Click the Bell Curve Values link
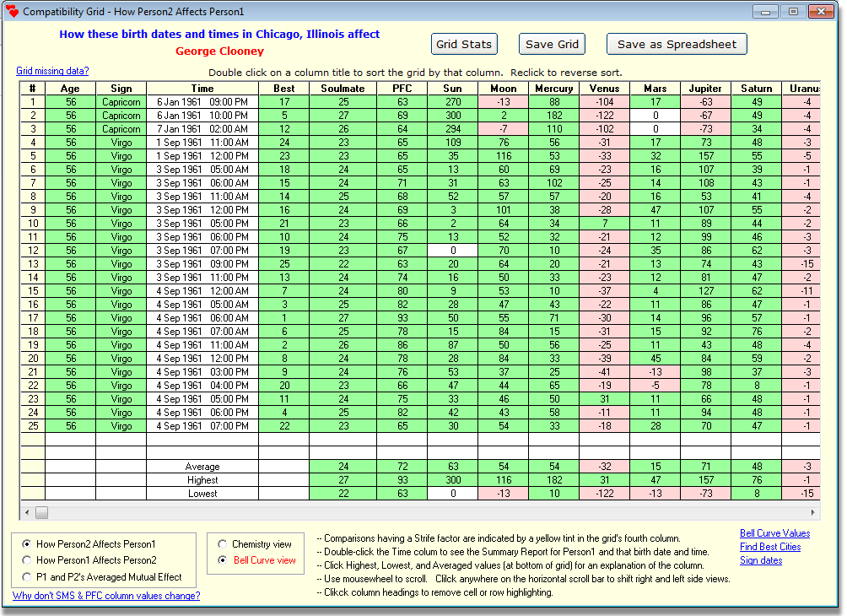This screenshot has height=616, width=847. [774, 533]
